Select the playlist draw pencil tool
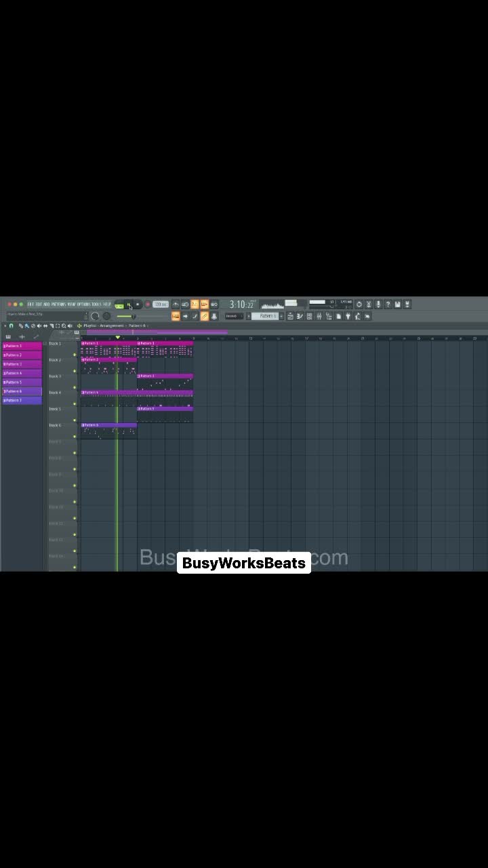The height and width of the screenshot is (868, 488). (x=21, y=325)
